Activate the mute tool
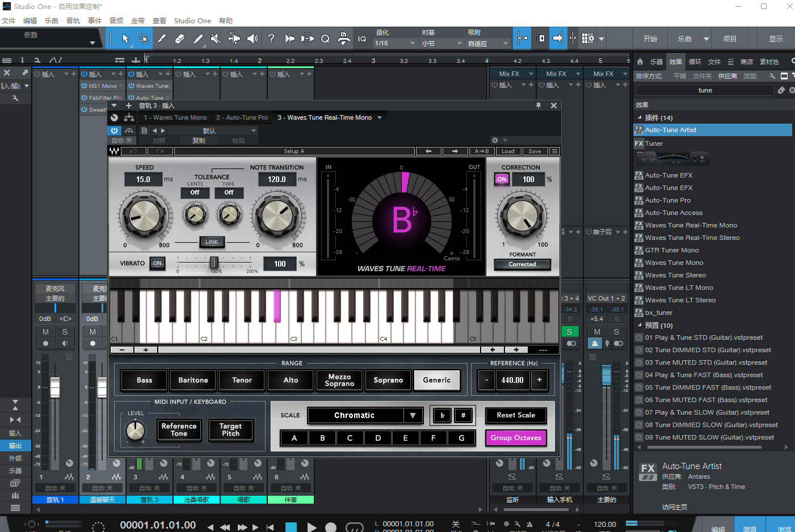The height and width of the screenshot is (532, 795). [x=216, y=39]
